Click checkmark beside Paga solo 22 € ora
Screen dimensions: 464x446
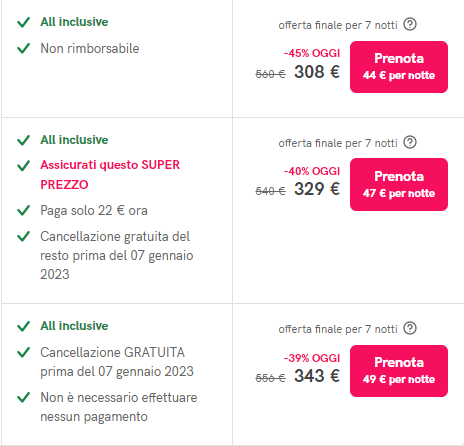[24, 210]
